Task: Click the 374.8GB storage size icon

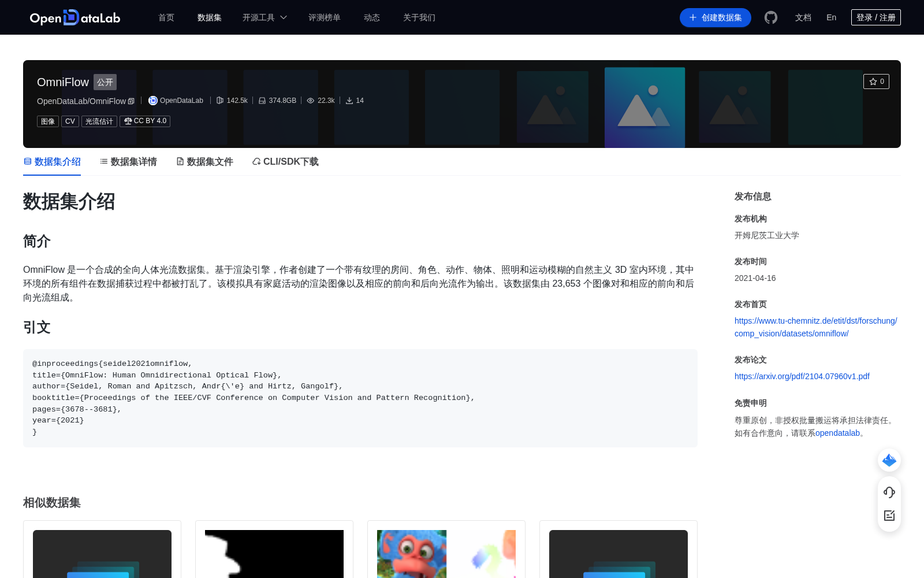Action: (262, 101)
